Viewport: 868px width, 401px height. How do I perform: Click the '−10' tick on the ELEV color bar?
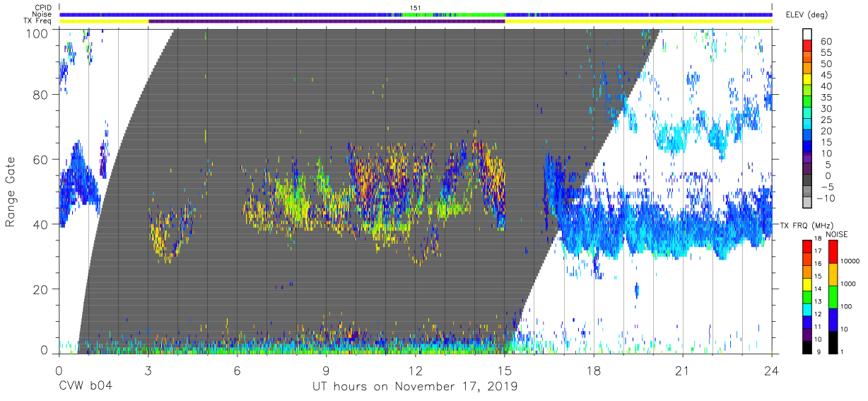click(826, 197)
